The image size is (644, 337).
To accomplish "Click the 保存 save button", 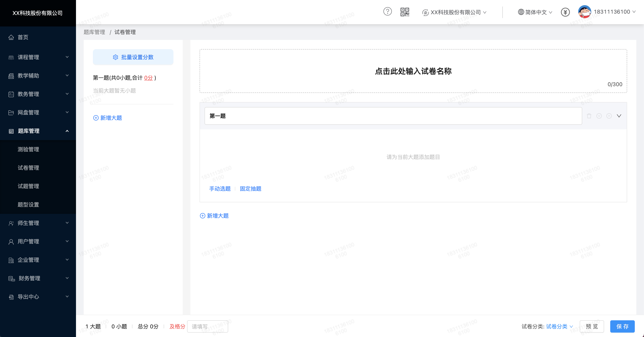I will (x=622, y=326).
